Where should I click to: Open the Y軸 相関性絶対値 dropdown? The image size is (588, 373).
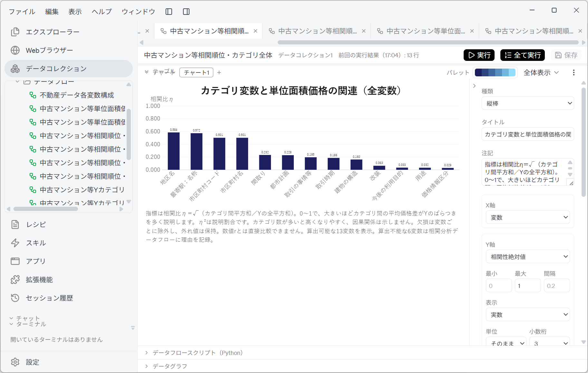528,257
